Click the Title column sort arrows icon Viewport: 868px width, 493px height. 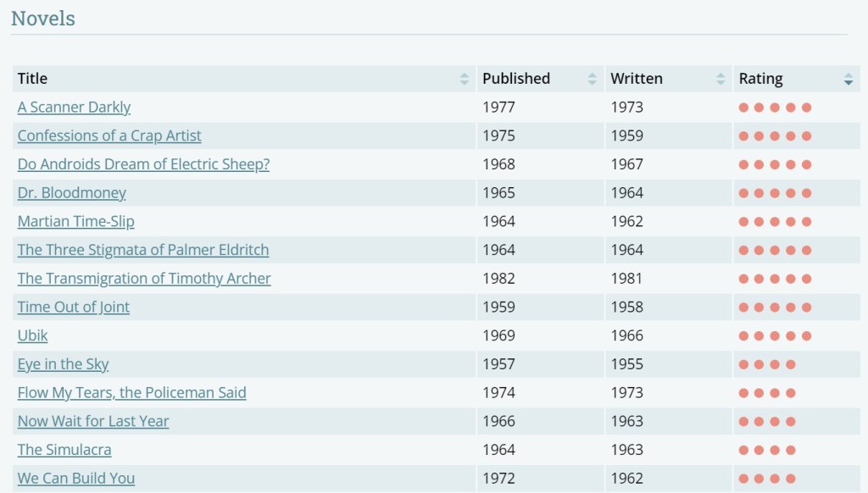point(464,79)
